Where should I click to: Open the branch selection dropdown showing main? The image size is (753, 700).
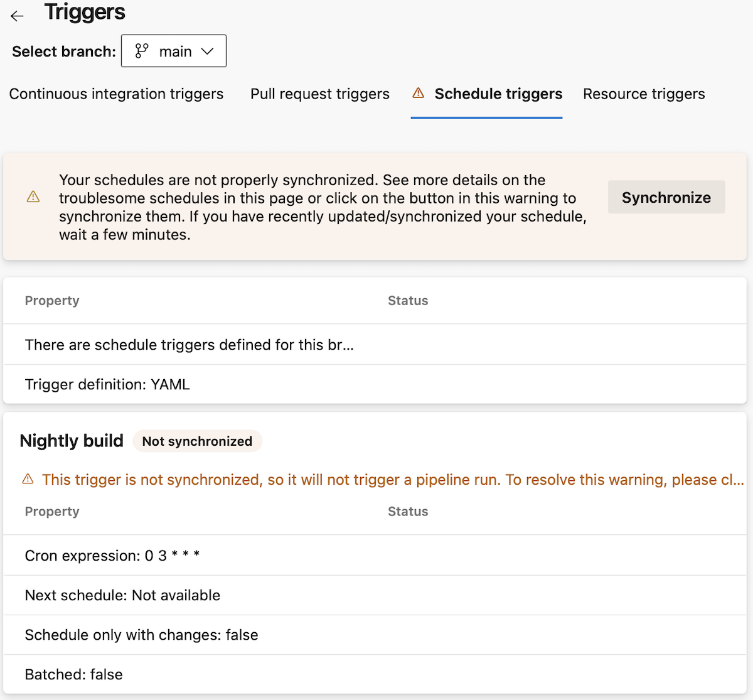point(174,51)
